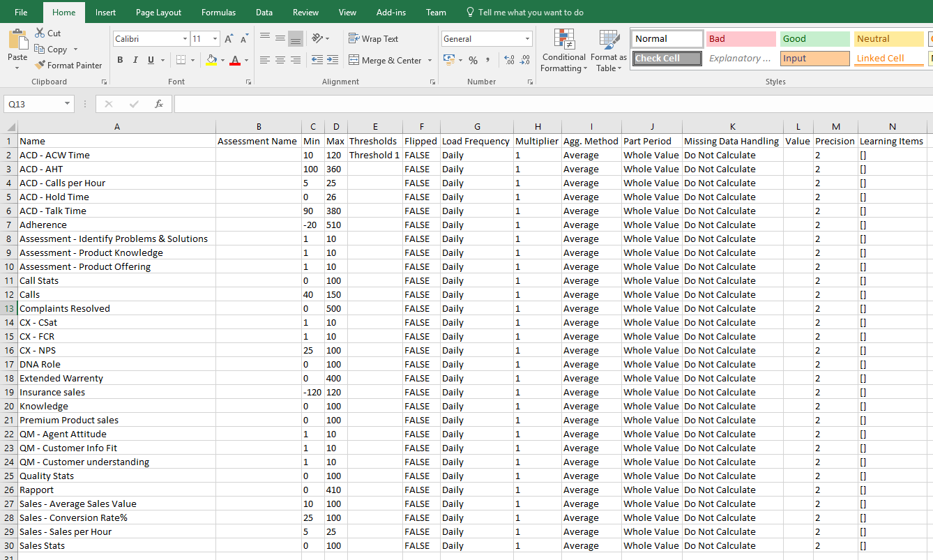Apply Percent Style number format
This screenshot has width=933, height=560.
(473, 61)
